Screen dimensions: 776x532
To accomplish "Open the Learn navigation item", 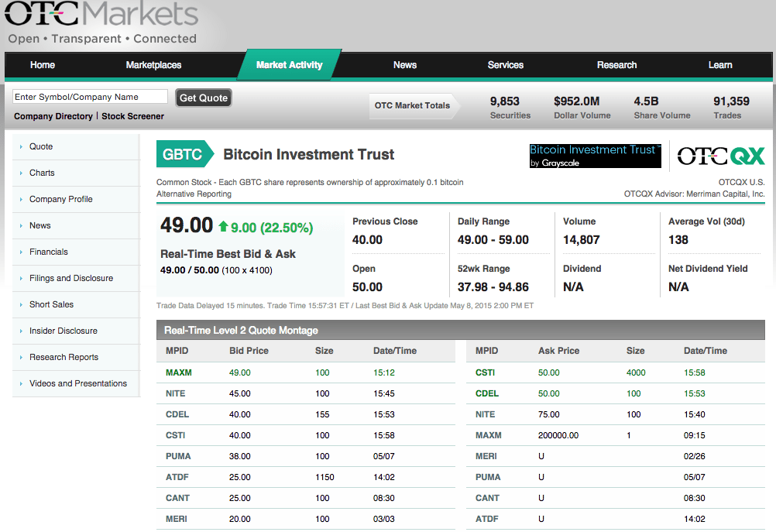I will pyautogui.click(x=719, y=65).
